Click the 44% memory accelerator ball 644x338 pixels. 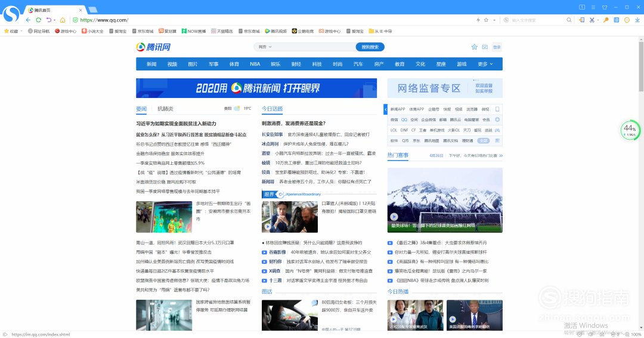[630, 130]
